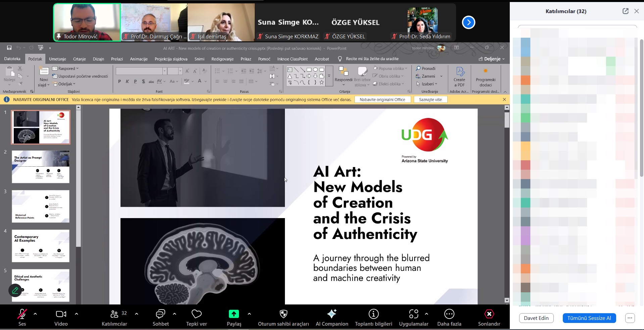Click Zameni replace button
Screen dimensions: 644x330
[x=425, y=76]
